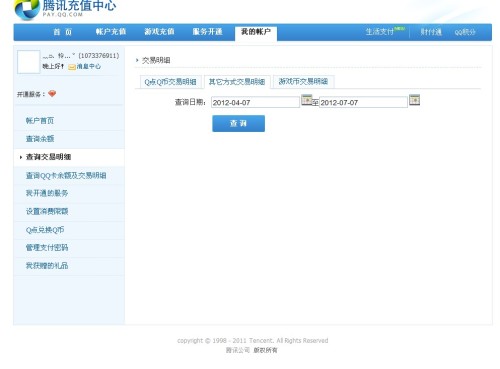Switch to 游戏币交易明细 tab
This screenshot has height=369, width=500.
(x=303, y=82)
